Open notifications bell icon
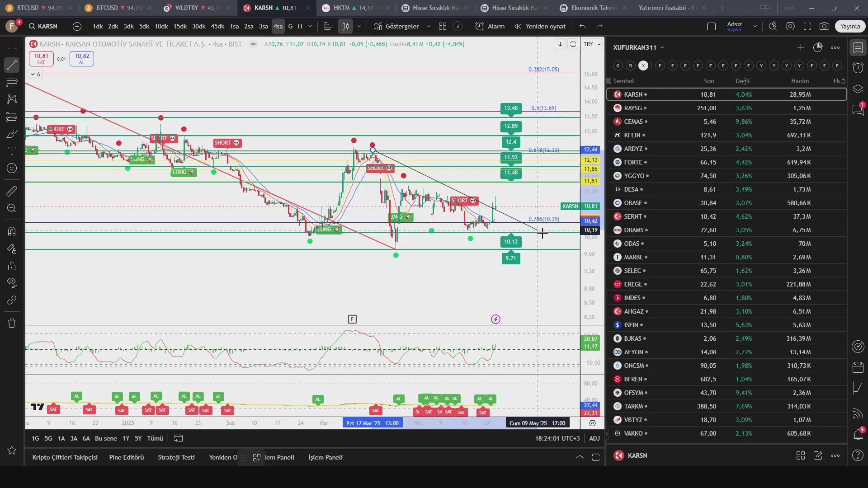Image resolution: width=868 pixels, height=488 pixels. point(858,434)
